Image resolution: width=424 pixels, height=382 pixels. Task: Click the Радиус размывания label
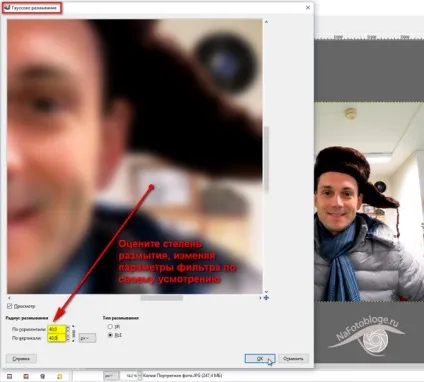tap(27, 318)
